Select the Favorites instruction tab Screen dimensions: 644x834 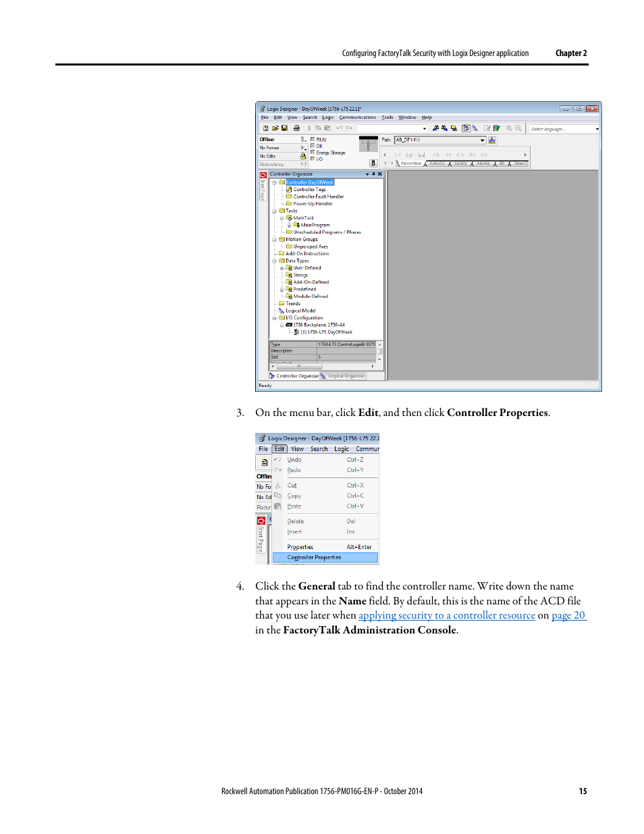click(410, 163)
